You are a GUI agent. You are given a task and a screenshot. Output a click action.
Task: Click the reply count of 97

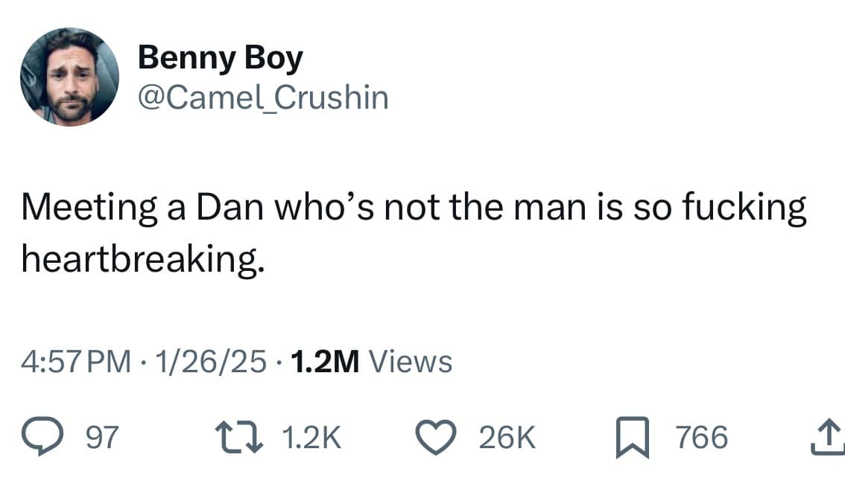coord(103,438)
